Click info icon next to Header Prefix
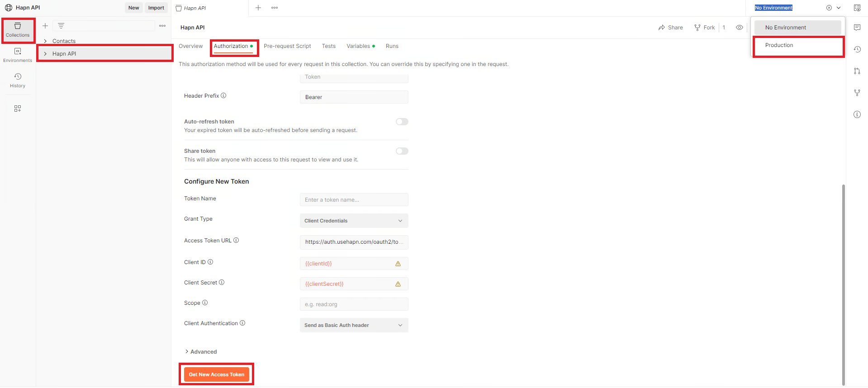Image resolution: width=868 pixels, height=388 pixels. click(x=223, y=95)
